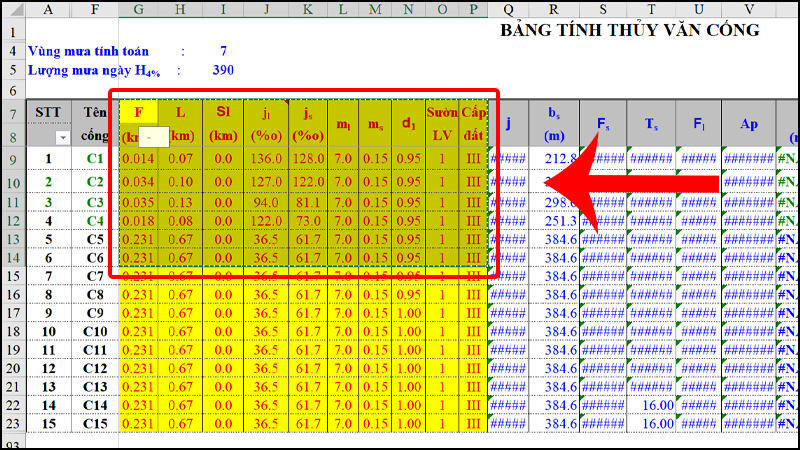Select column V header

tap(748, 9)
